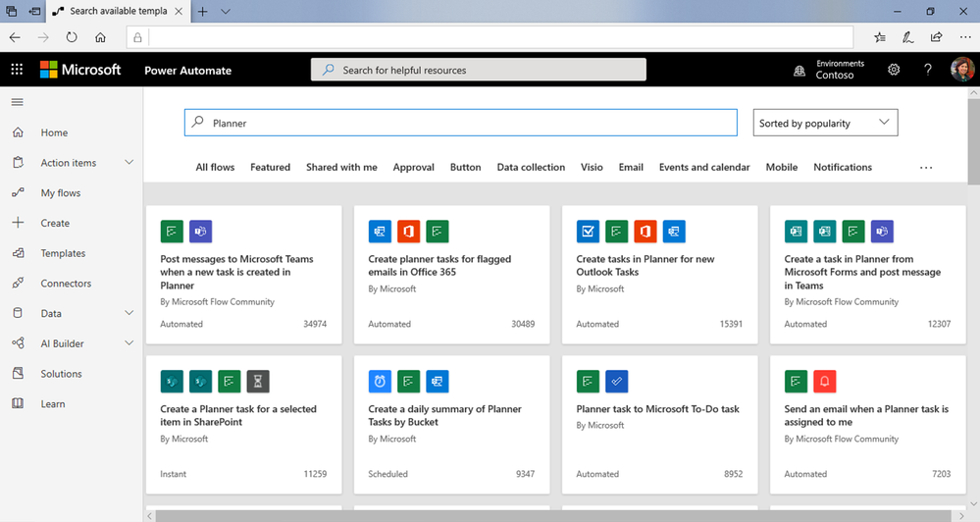Select the Shared with me tab
Image resolution: width=980 pixels, height=522 pixels.
[341, 167]
